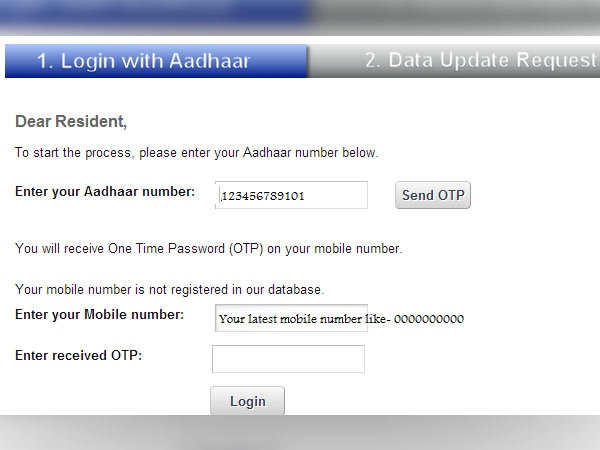Screen dimensions: 600x450
Task: Click the 0000000000 sample number placeholder text
Action: pos(428,320)
